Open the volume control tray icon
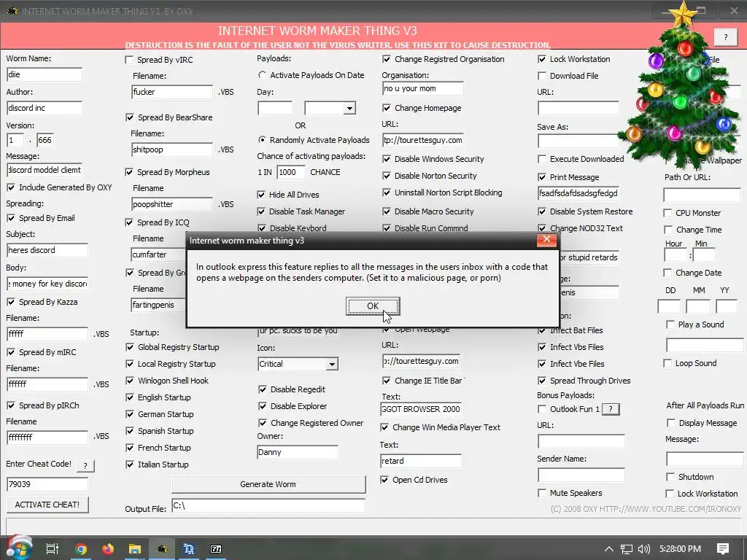The image size is (747, 560). click(643, 549)
